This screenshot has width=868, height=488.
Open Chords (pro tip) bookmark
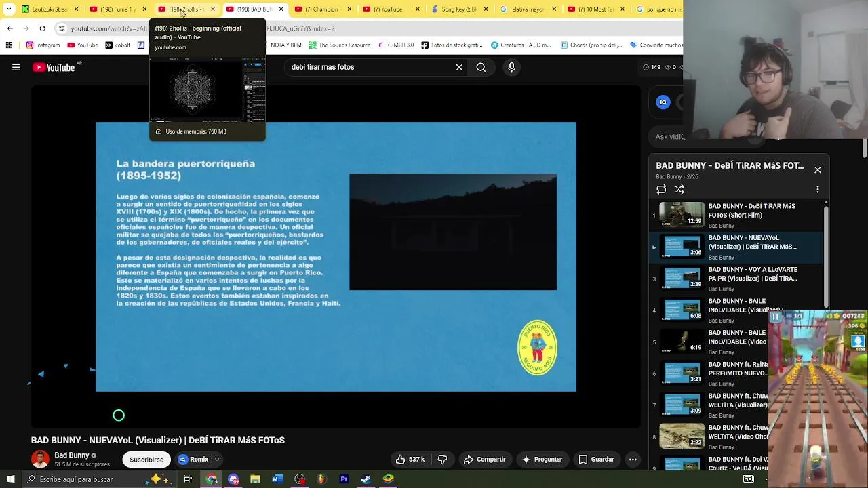pos(591,45)
